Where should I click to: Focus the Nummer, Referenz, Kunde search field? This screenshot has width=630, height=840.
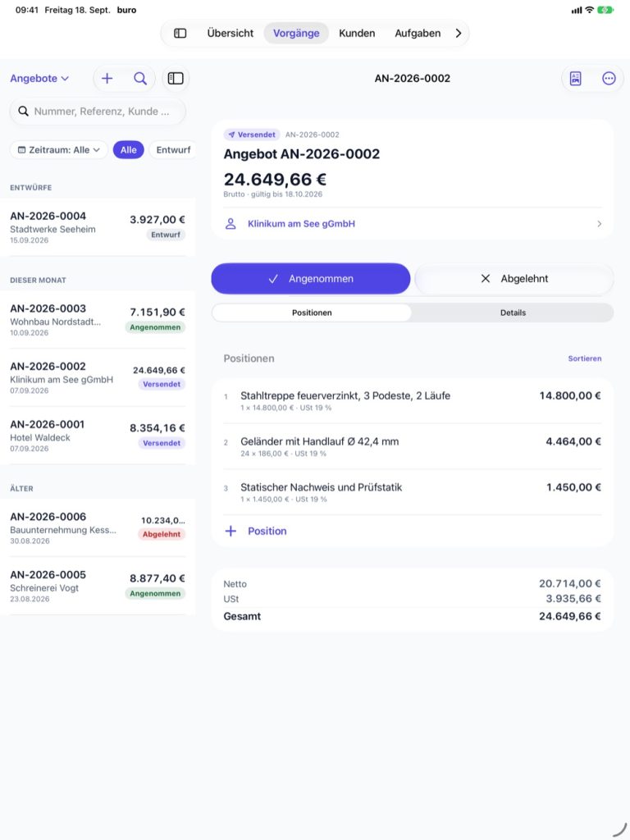click(x=98, y=112)
